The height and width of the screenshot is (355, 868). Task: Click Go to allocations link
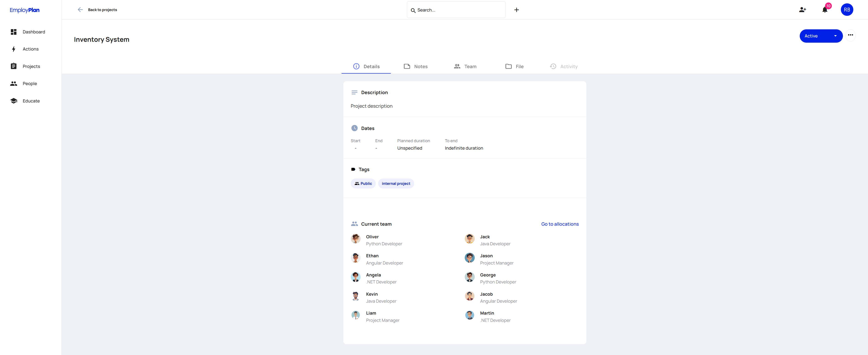click(560, 224)
